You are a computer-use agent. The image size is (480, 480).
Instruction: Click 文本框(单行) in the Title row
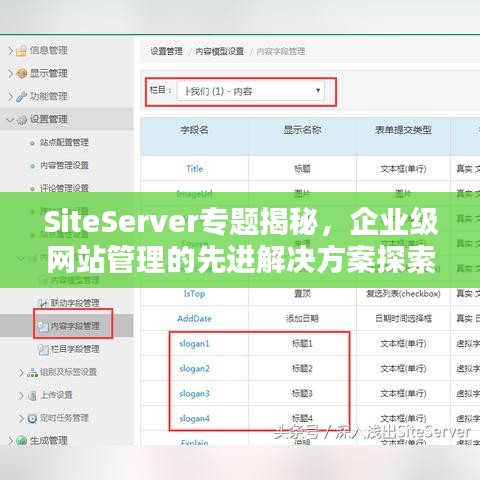click(x=403, y=169)
